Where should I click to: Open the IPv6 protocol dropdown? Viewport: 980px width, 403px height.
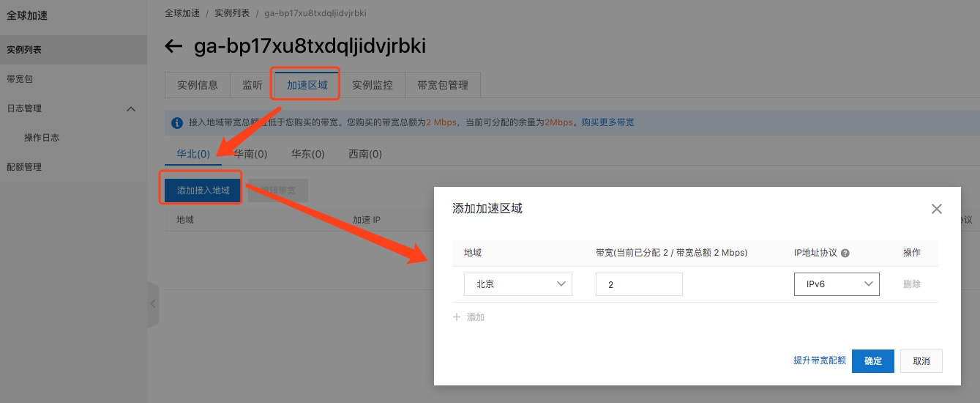point(836,284)
